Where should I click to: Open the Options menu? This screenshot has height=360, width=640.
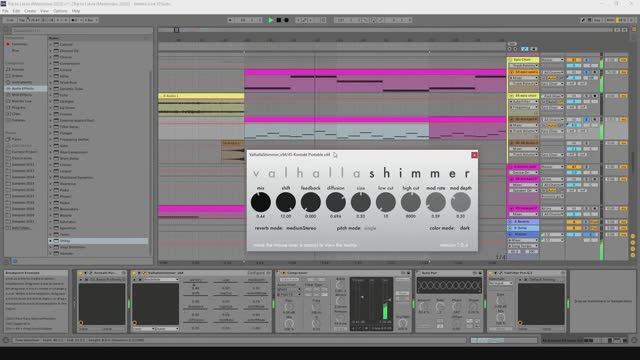coord(60,11)
